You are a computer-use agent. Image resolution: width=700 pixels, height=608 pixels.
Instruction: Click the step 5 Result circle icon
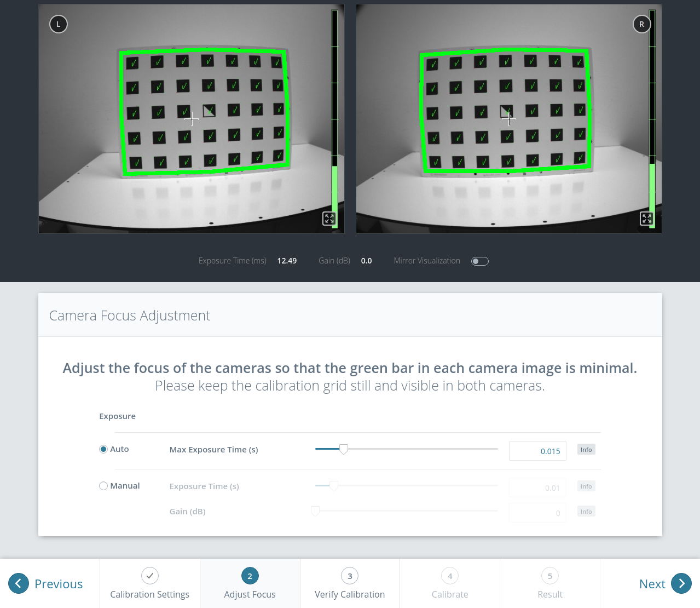[x=549, y=576]
